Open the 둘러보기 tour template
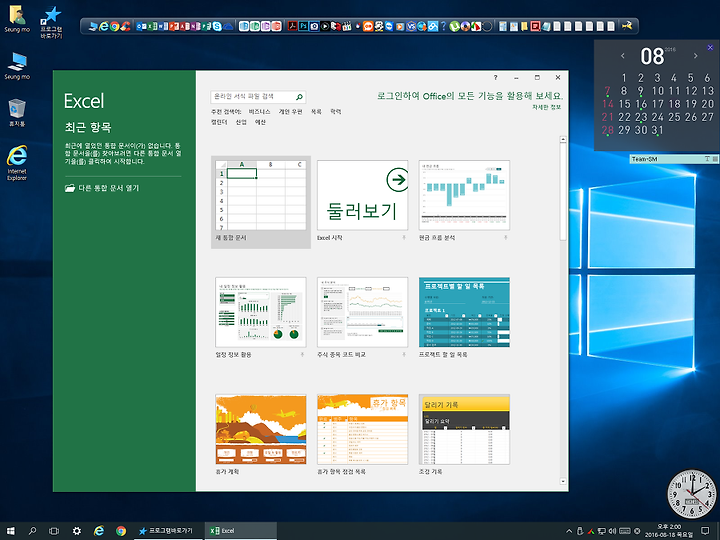 coord(362,195)
